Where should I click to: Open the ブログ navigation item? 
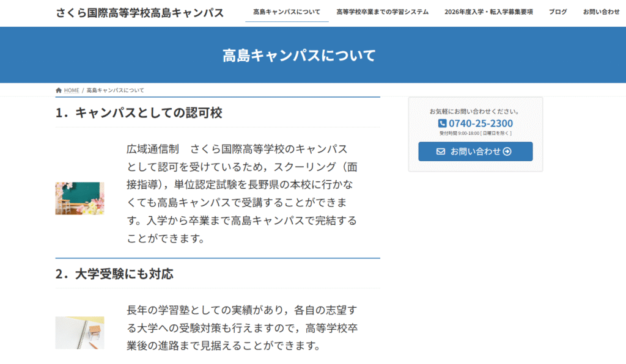click(x=558, y=12)
